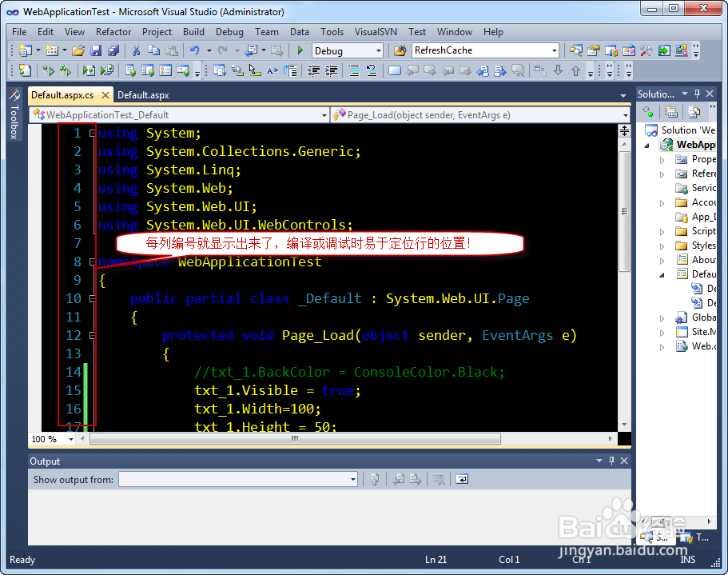Open the 100 % zoom dropdown

[x=70, y=439]
